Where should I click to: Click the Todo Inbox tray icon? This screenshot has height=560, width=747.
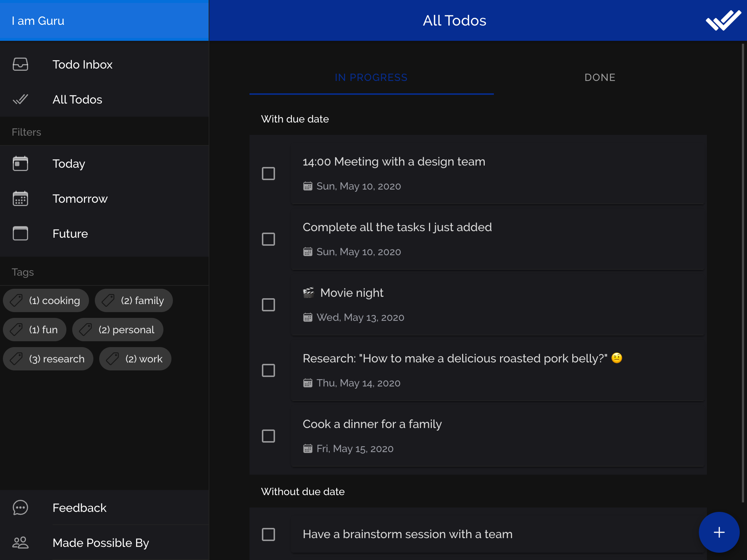tap(20, 64)
